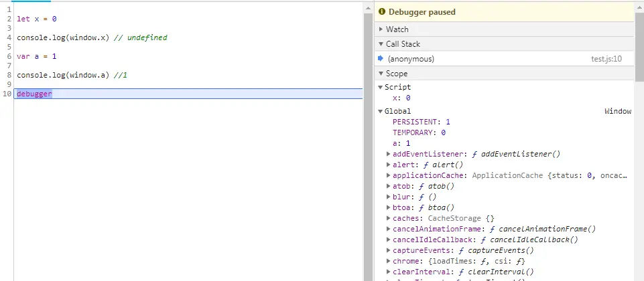Select the PERSISTENT: 1 property

tap(422, 122)
